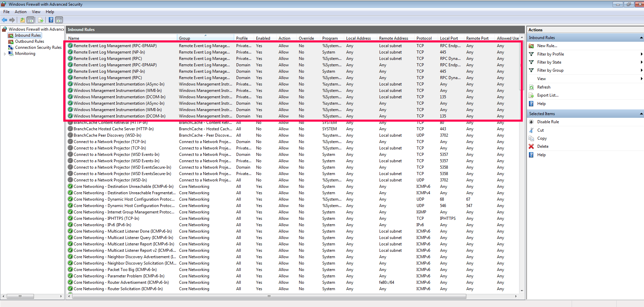The width and height of the screenshot is (644, 307).
Task: Sort rules by the Name column header
Action: point(121,38)
